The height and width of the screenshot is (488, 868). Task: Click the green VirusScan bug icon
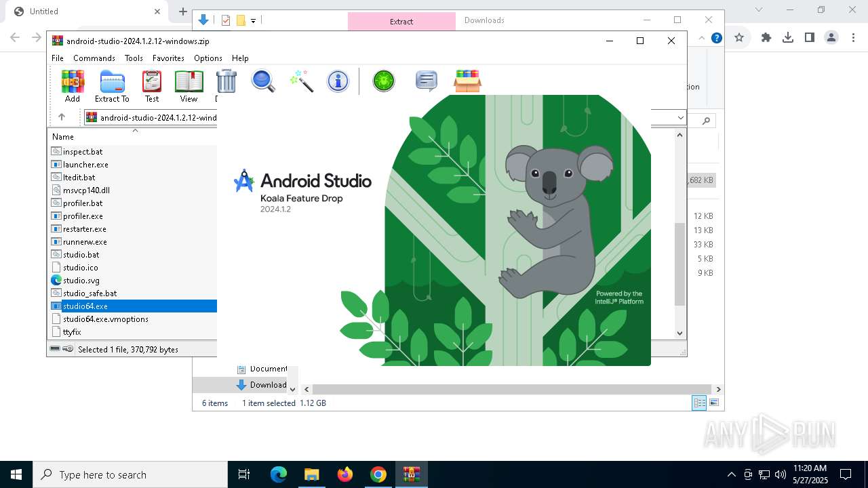(384, 81)
